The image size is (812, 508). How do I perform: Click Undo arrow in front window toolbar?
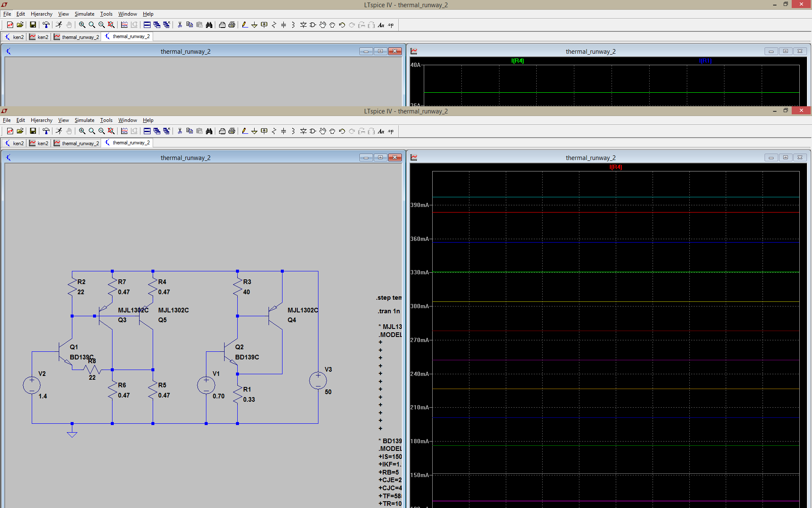point(342,131)
